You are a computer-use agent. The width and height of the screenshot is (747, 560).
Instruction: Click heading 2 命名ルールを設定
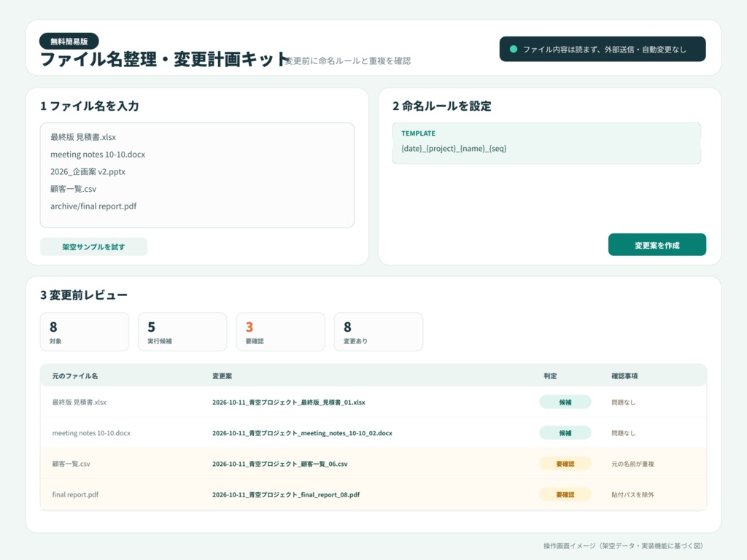(x=441, y=106)
